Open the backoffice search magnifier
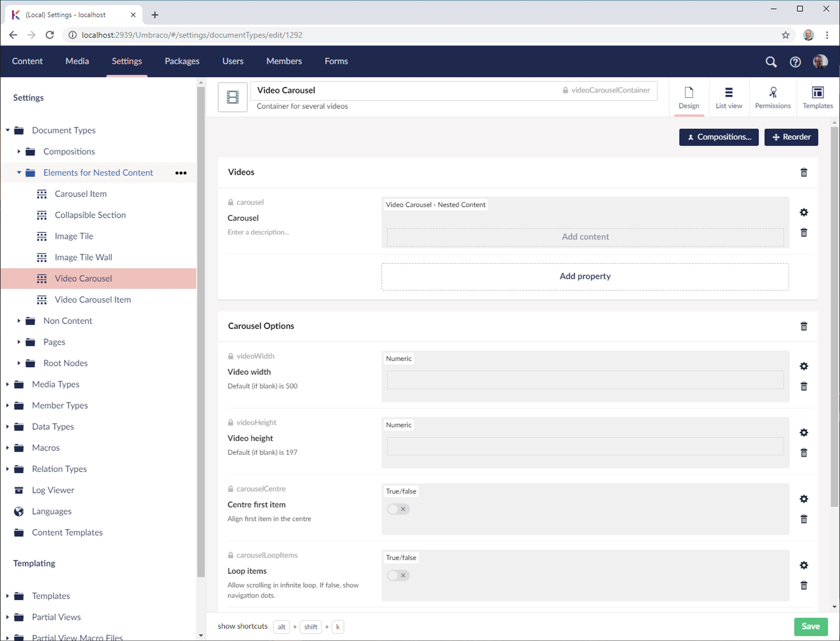 (771, 62)
